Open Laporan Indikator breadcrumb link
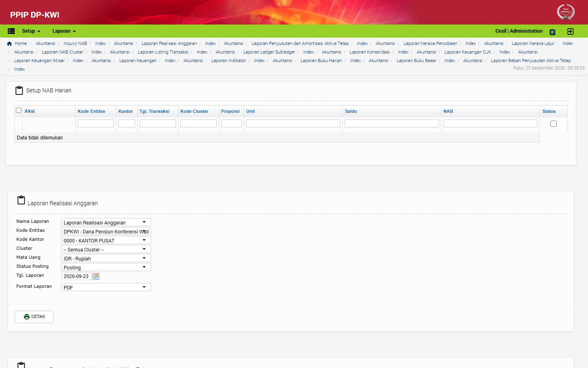588x368 pixels. [229, 61]
